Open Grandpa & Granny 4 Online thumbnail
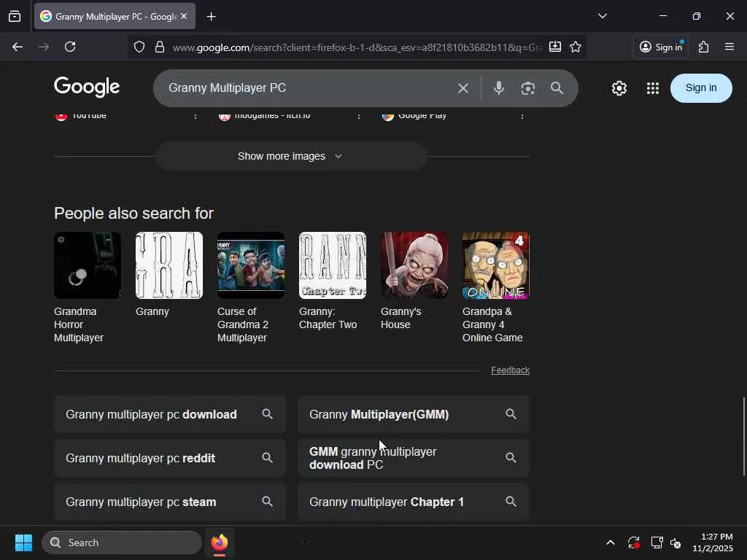 pos(496,265)
